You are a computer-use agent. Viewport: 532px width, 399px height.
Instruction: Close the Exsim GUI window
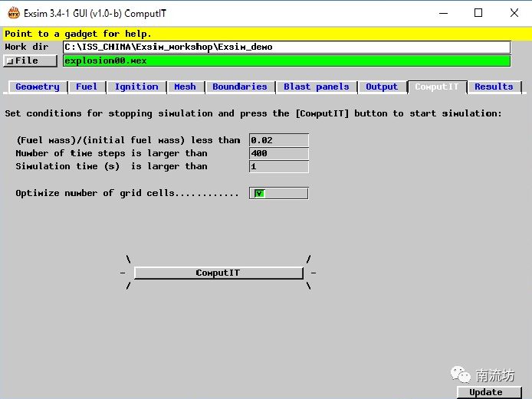click(514, 13)
